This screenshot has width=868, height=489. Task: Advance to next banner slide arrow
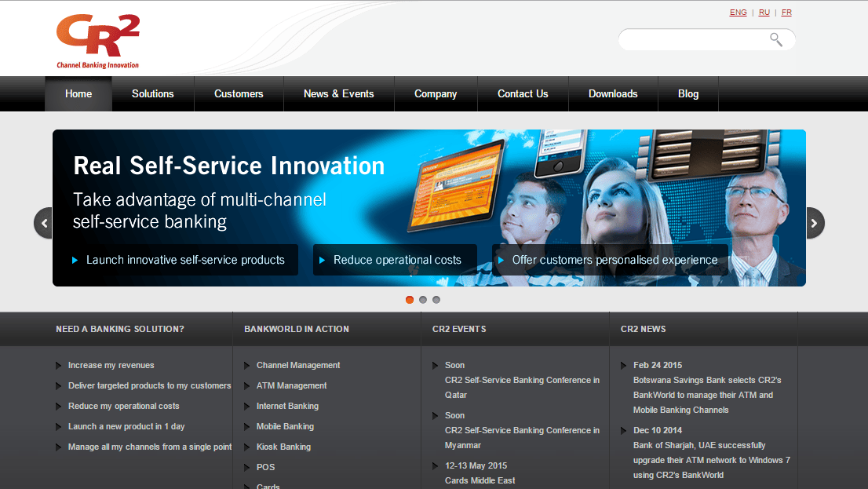point(815,223)
